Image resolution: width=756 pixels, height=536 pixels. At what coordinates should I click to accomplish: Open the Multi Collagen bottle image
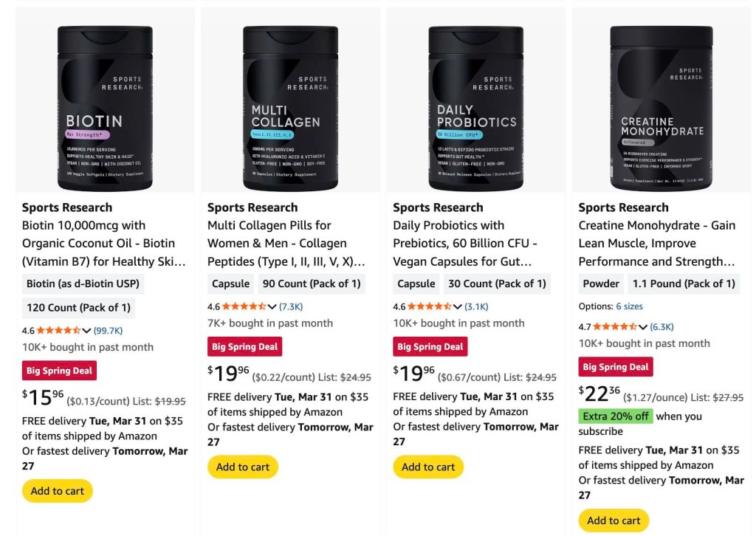coord(290,108)
